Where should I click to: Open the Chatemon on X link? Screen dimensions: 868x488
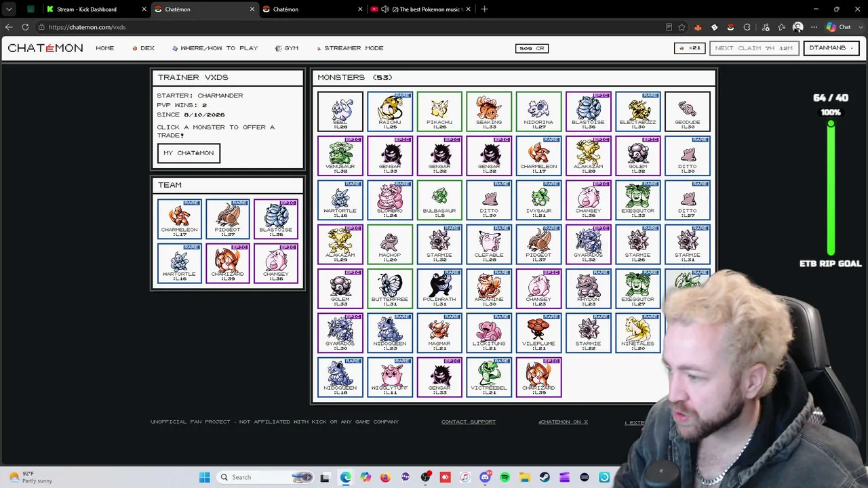(563, 422)
